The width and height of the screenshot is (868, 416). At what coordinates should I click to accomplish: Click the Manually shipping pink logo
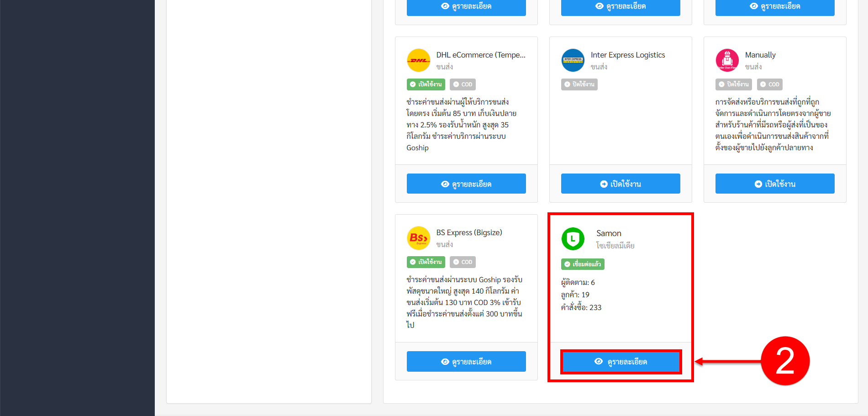pos(727,60)
